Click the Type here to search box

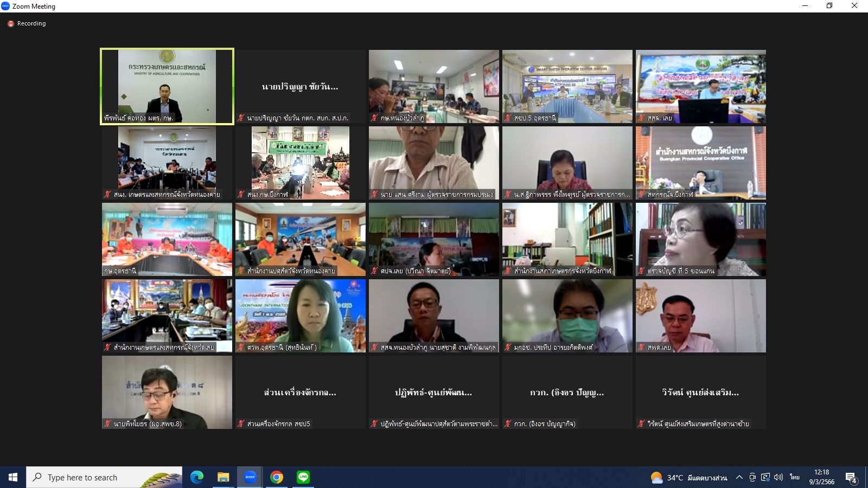pyautogui.click(x=104, y=477)
